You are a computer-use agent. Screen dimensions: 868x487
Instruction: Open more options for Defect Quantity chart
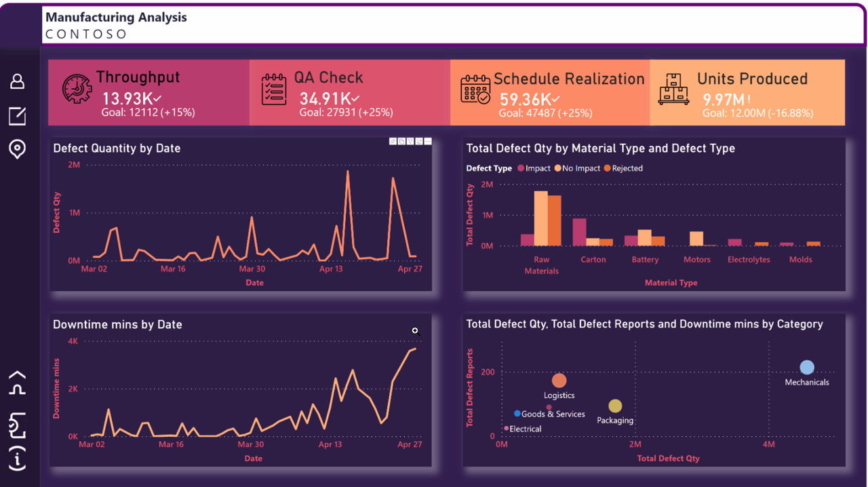tap(428, 141)
